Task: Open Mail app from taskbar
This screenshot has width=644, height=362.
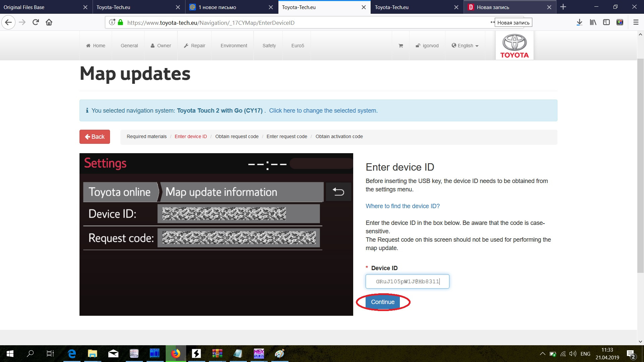Action: [113, 354]
